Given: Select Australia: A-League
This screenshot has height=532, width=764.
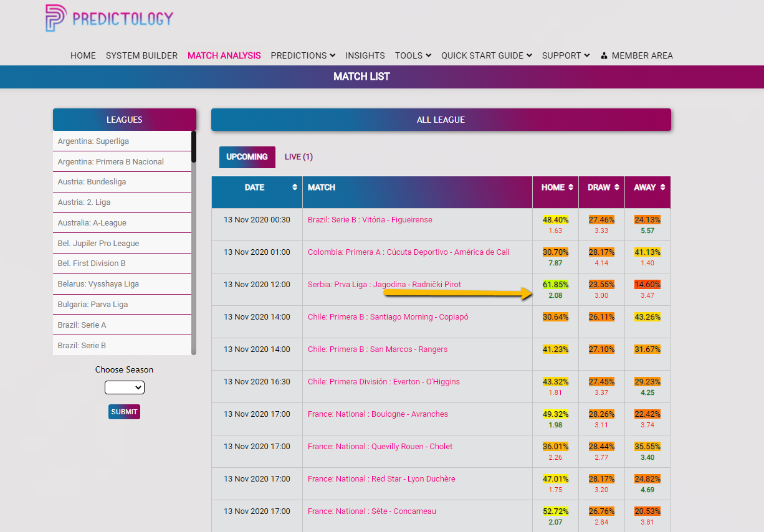Looking at the screenshot, I should (x=122, y=222).
